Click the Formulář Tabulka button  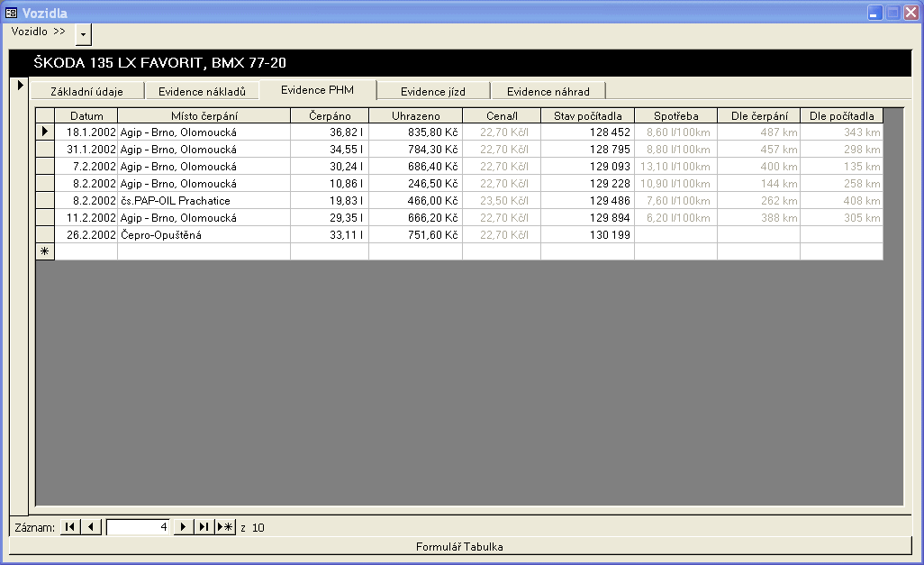pyautogui.click(x=459, y=547)
